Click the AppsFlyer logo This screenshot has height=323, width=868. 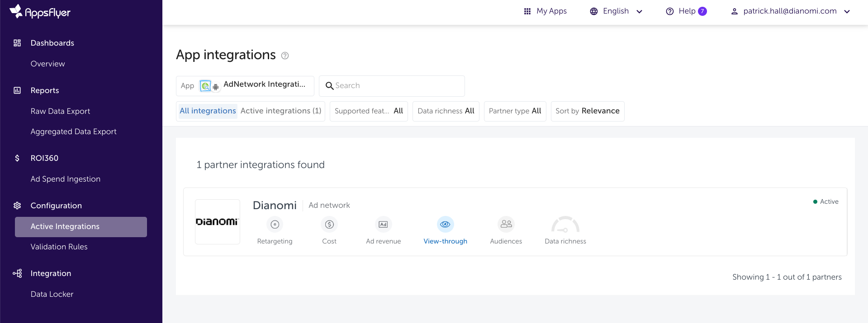[40, 12]
